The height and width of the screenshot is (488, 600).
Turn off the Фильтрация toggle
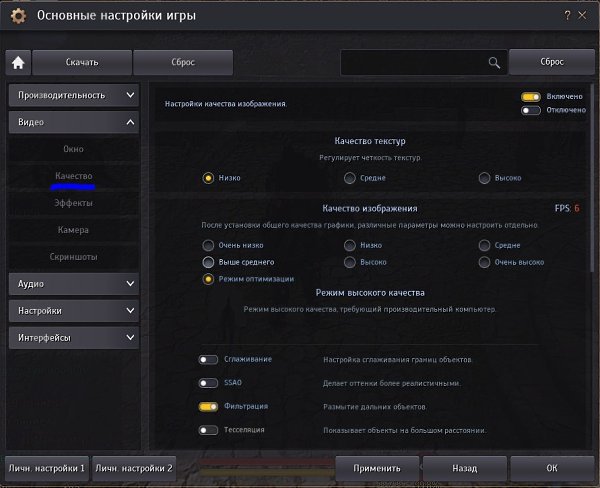pos(208,407)
